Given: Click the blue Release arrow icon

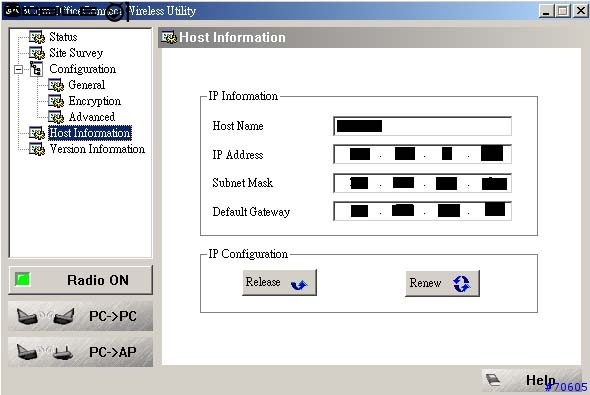Looking at the screenshot, I should (300, 284).
